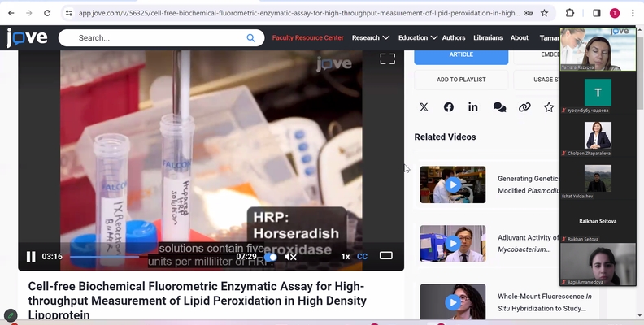Screen dimensions: 644x325
Task: Share video on X
Action: (x=424, y=107)
